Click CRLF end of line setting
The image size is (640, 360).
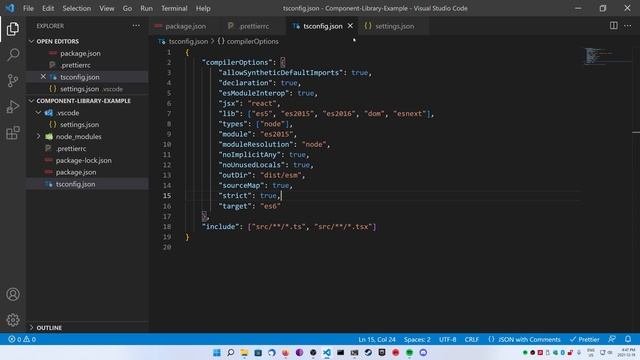(x=471, y=339)
